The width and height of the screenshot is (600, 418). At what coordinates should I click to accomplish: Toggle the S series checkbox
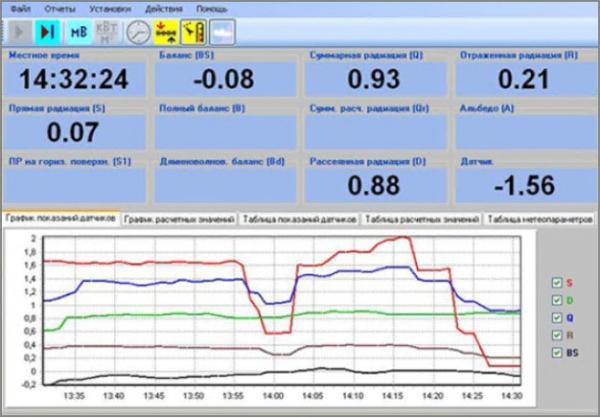coord(557,283)
